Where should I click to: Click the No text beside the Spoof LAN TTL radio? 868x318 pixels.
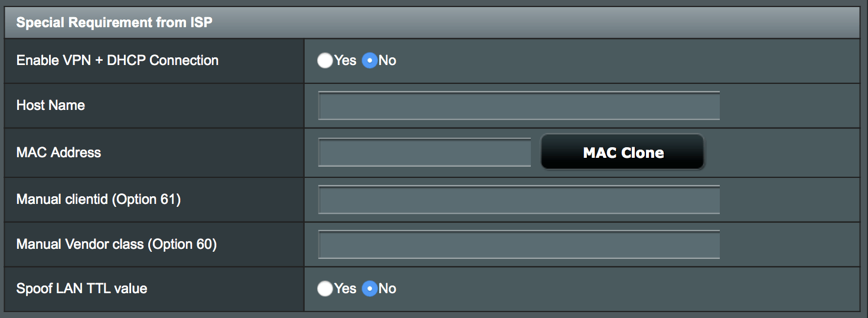pyautogui.click(x=387, y=288)
